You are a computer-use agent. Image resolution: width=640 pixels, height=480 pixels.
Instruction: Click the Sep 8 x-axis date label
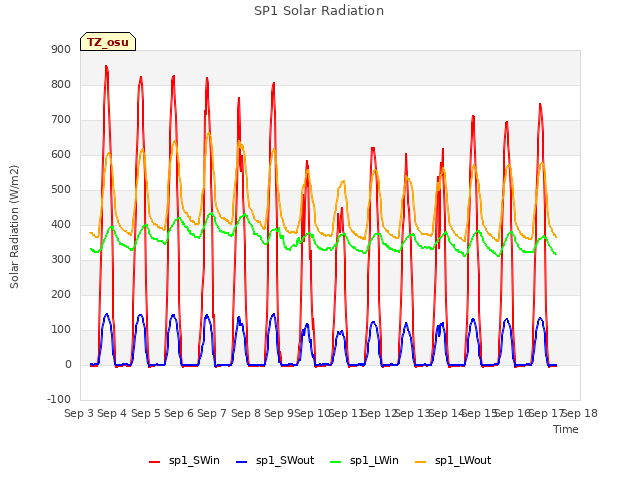246,413
